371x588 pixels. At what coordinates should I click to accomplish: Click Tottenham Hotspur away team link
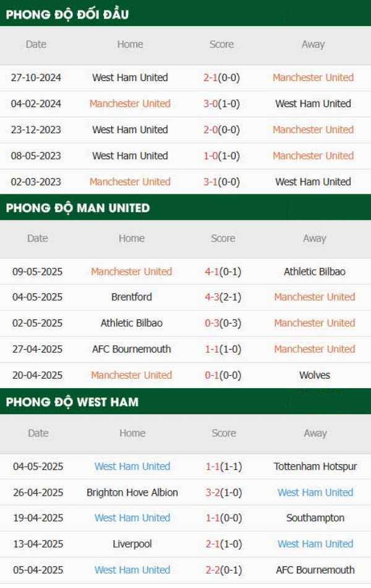(315, 467)
